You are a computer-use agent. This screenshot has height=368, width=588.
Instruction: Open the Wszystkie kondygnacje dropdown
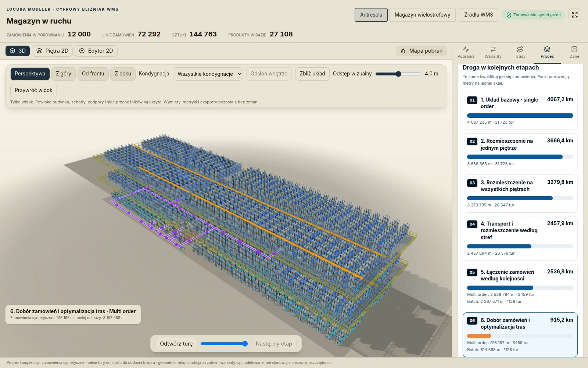pyautogui.click(x=208, y=74)
